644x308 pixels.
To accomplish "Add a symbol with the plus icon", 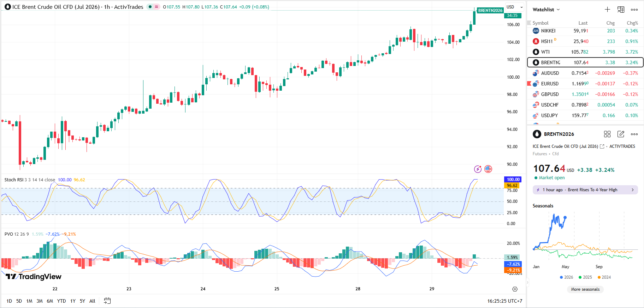I will (607, 10).
